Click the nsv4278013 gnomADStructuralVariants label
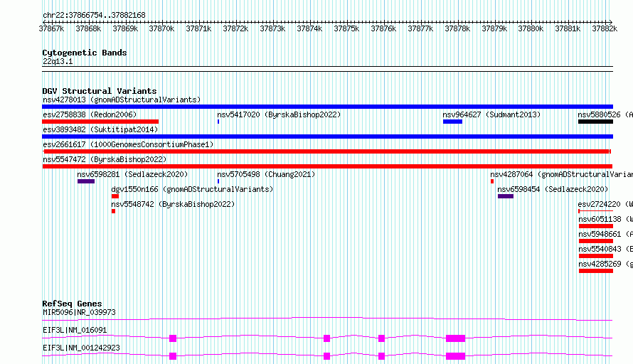633x364 pixels. (122, 100)
